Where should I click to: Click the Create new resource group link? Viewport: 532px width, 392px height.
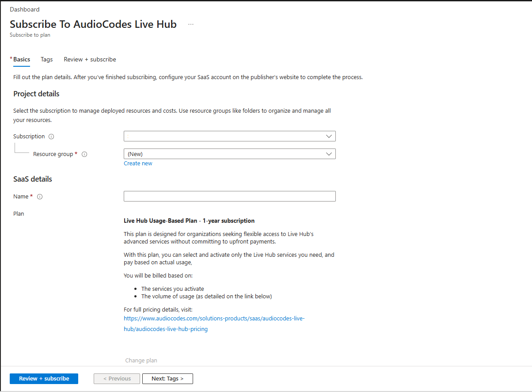(x=138, y=164)
